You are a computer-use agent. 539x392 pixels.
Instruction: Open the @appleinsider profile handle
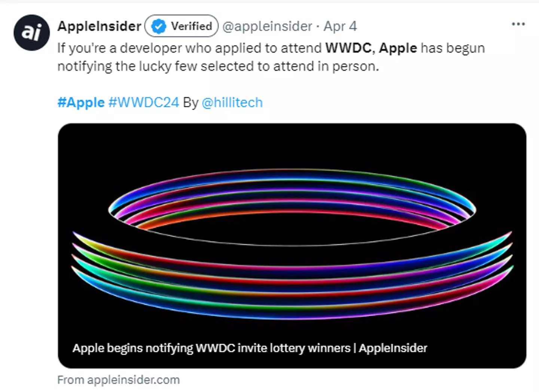[267, 26]
